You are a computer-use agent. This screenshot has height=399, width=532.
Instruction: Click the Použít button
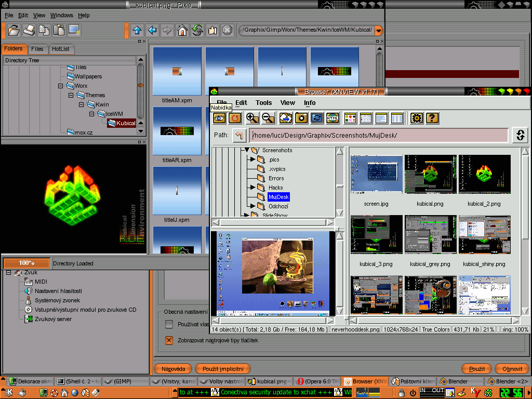tap(477, 369)
